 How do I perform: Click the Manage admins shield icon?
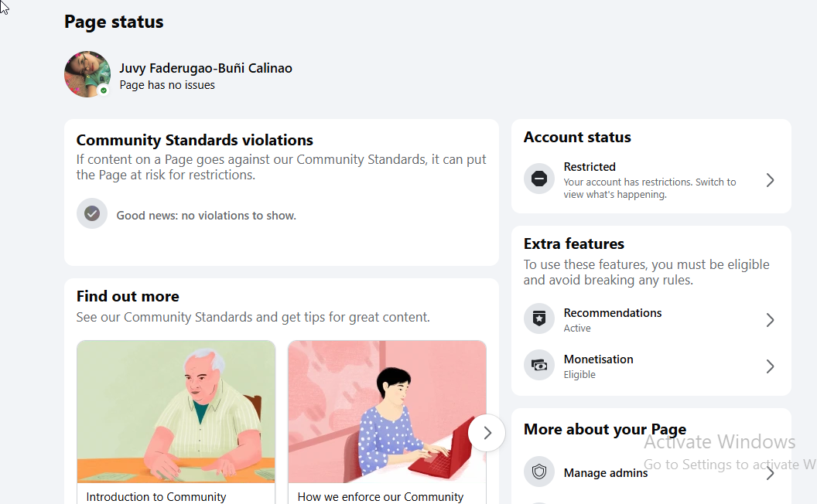coord(538,472)
